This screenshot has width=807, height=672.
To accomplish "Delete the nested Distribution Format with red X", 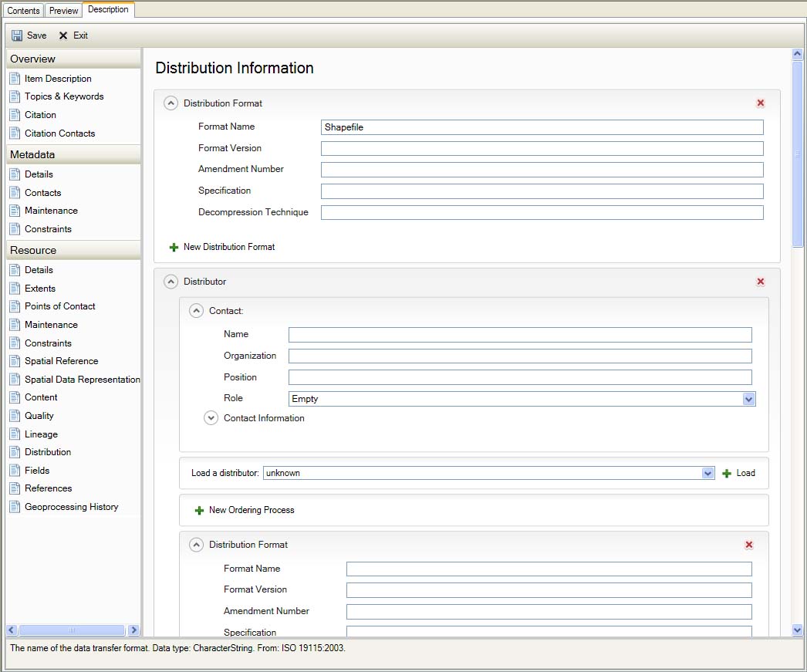I will [x=748, y=545].
